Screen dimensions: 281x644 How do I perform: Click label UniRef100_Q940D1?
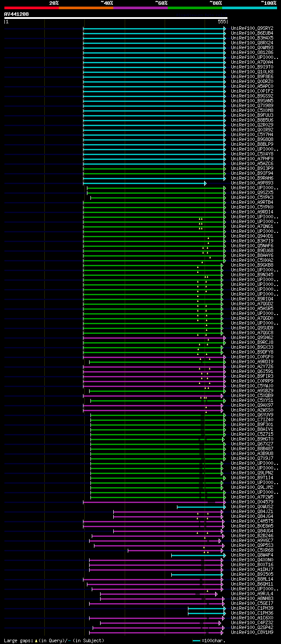(x=252, y=236)
